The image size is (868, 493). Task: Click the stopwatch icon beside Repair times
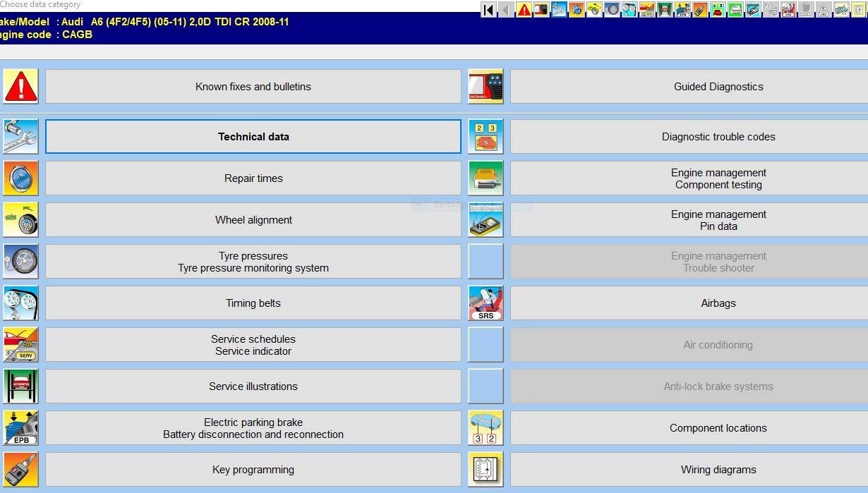pos(20,178)
